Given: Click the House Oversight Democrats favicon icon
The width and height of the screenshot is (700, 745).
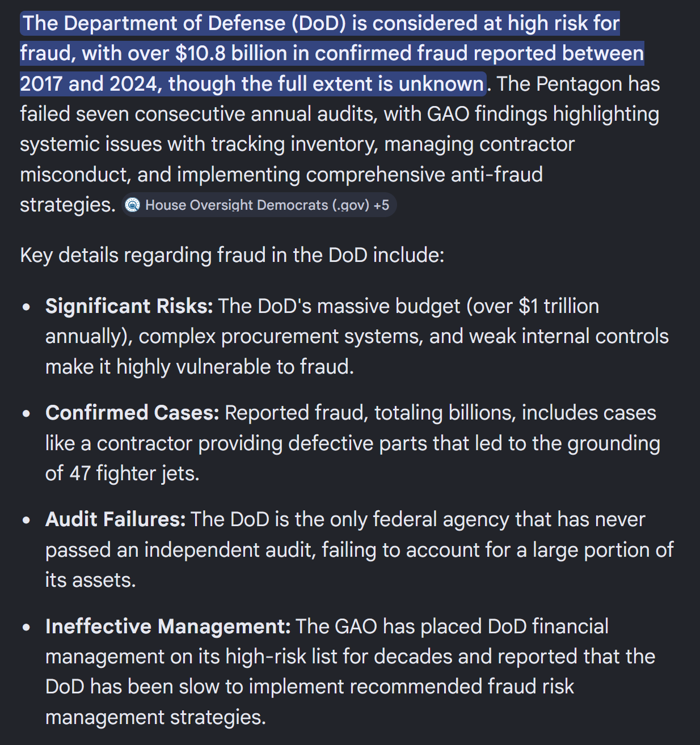Looking at the screenshot, I should (x=132, y=205).
